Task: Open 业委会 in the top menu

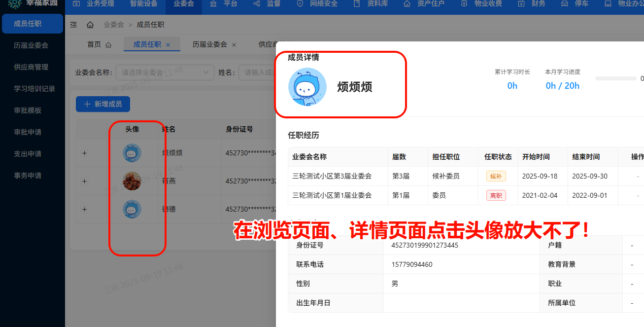Action: click(183, 4)
